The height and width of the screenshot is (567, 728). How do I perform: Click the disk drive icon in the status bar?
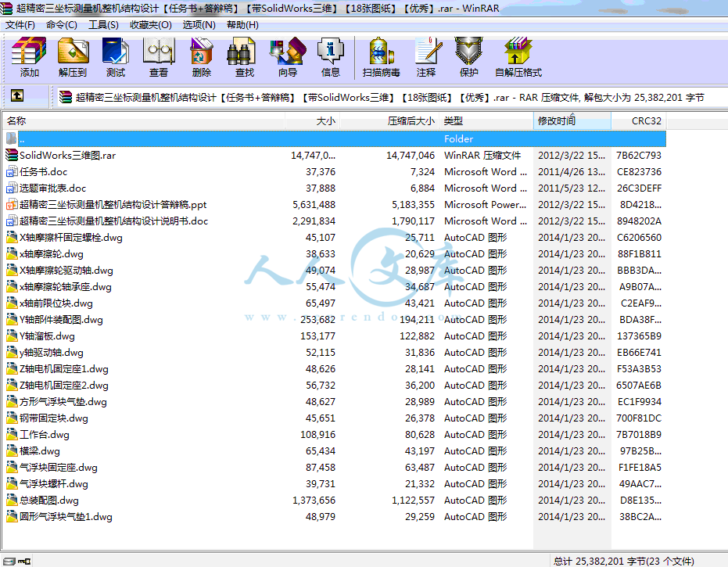tap(9, 562)
